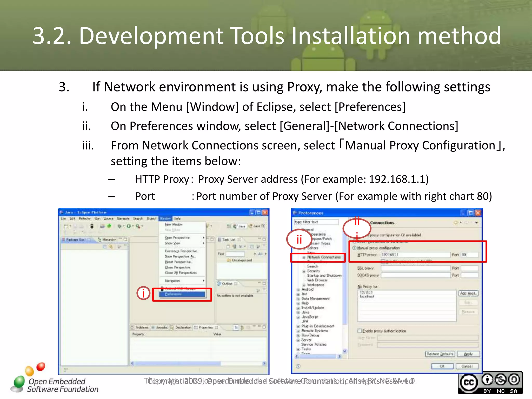
Task: Select Manual proxy configuration radio button
Action: point(354,248)
